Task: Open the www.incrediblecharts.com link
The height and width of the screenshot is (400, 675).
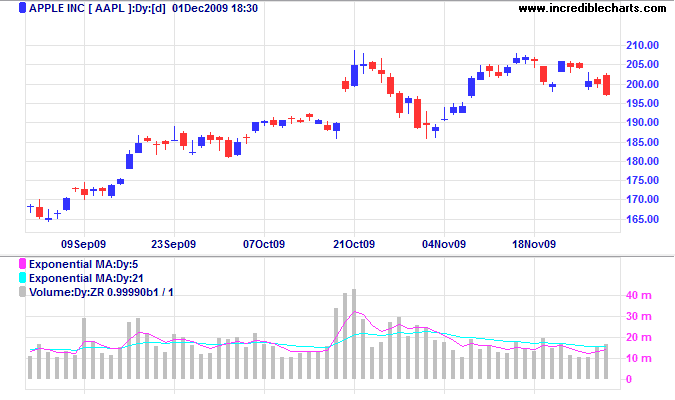Action: pyautogui.click(x=592, y=8)
